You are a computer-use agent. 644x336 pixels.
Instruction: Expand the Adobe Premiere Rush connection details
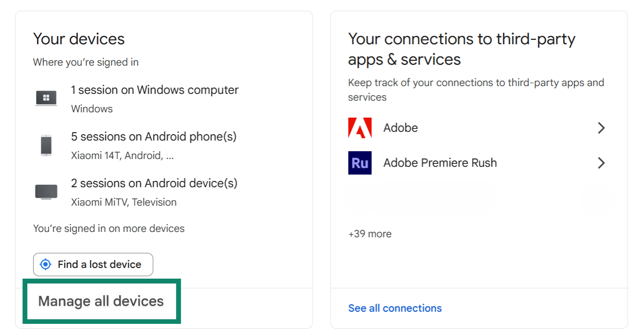click(602, 162)
